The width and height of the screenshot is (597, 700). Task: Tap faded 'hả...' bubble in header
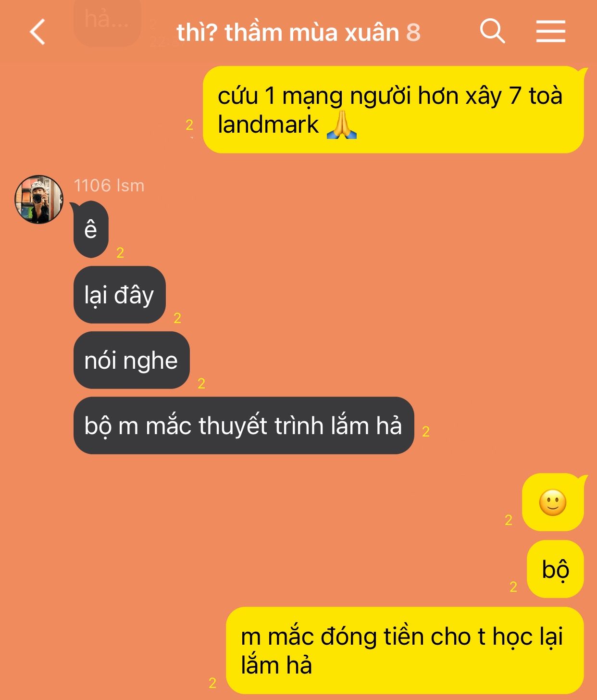pyautogui.click(x=107, y=22)
